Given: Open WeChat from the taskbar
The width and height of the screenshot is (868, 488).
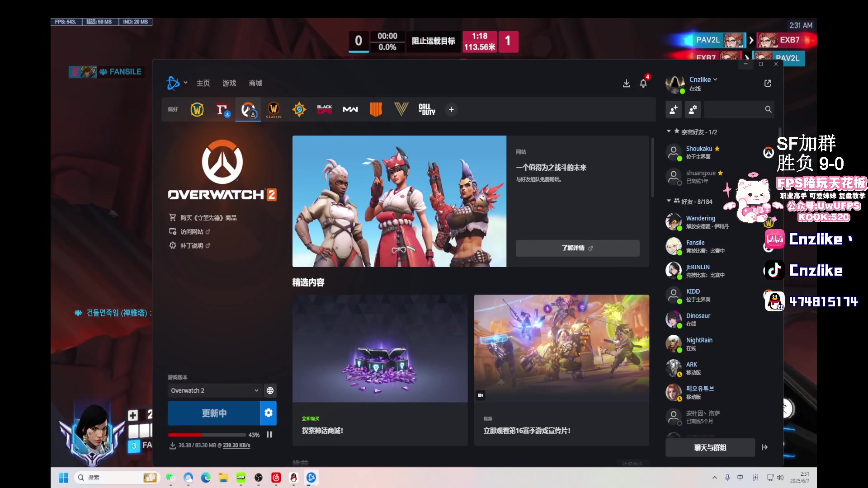Looking at the screenshot, I should tap(170, 478).
